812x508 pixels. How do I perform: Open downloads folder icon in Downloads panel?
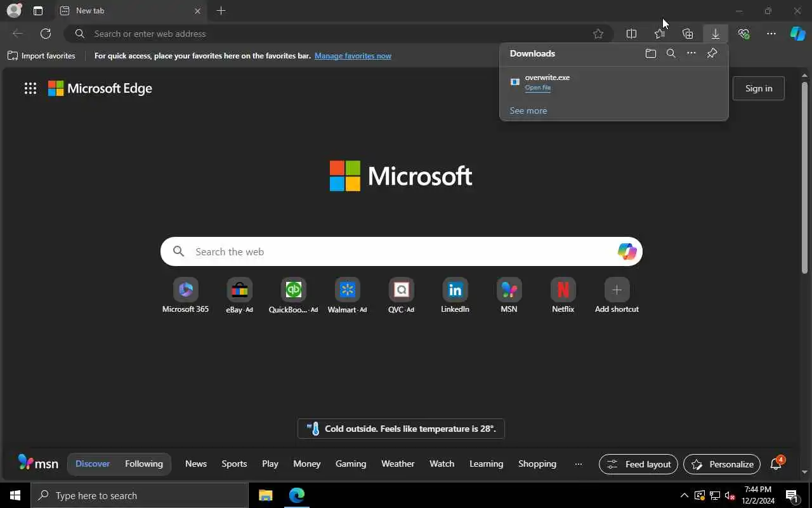tap(651, 54)
